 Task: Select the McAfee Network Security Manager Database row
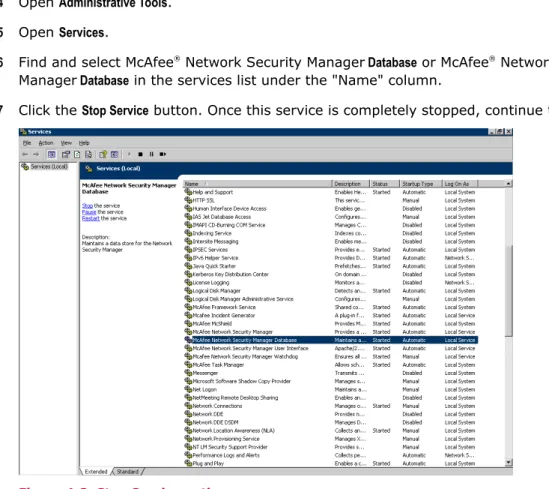(331, 340)
